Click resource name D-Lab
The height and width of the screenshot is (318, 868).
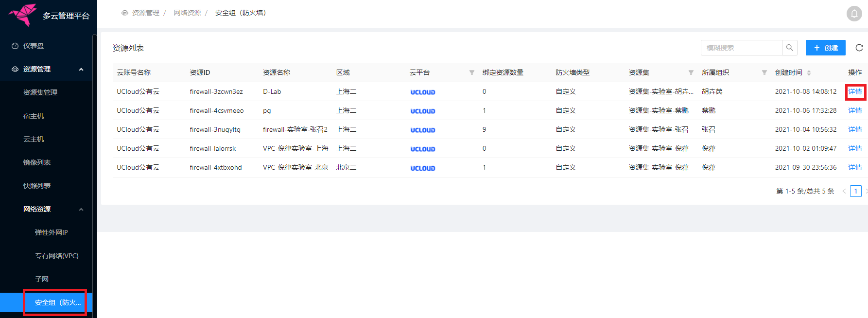pyautogui.click(x=272, y=91)
